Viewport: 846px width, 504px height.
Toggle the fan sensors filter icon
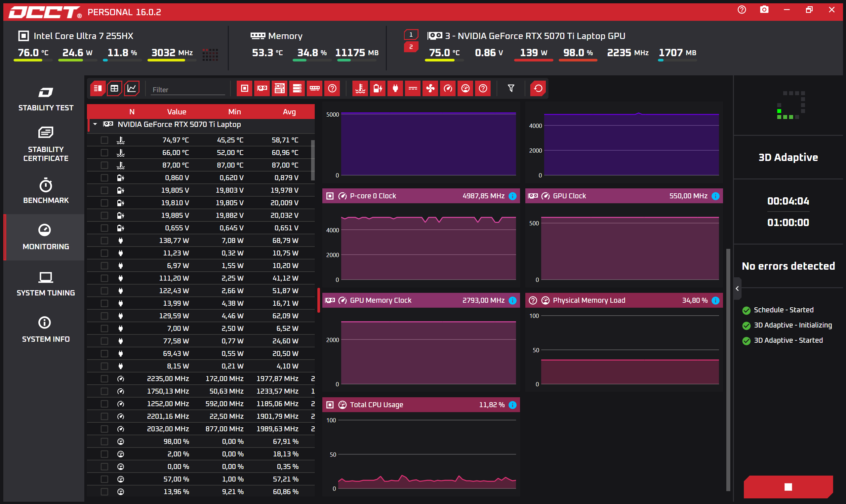(430, 89)
